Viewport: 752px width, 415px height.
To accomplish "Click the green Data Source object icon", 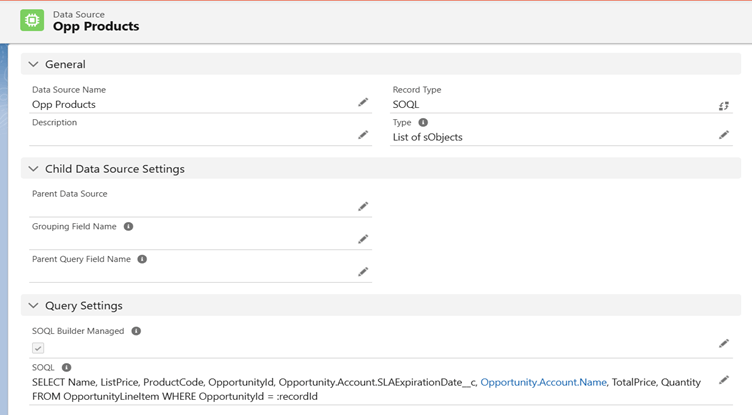I will tap(32, 20).
